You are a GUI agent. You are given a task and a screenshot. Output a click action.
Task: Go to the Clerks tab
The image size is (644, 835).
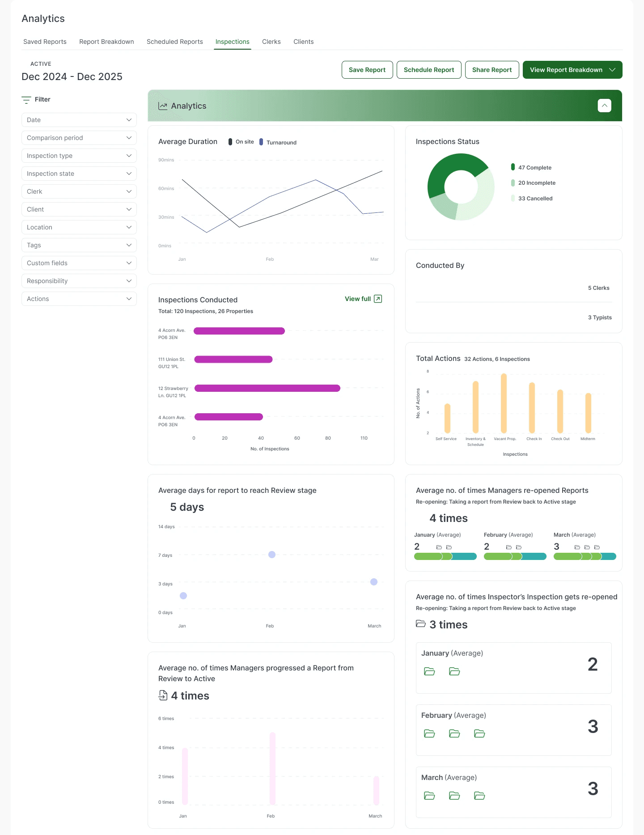[271, 42]
